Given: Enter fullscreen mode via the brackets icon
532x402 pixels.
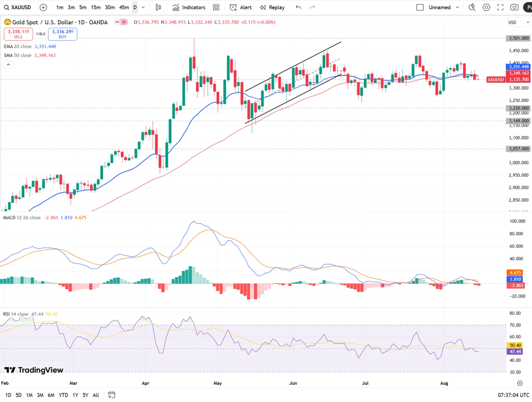Looking at the screenshot, I should coord(500,7).
